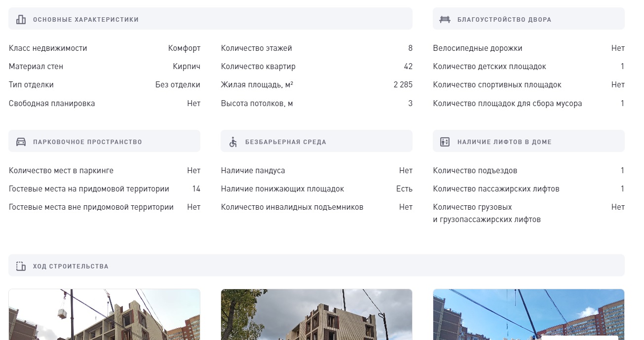The width and height of the screenshot is (644, 340).
Task: Click the Кирпич wall material value
Action: tap(187, 67)
